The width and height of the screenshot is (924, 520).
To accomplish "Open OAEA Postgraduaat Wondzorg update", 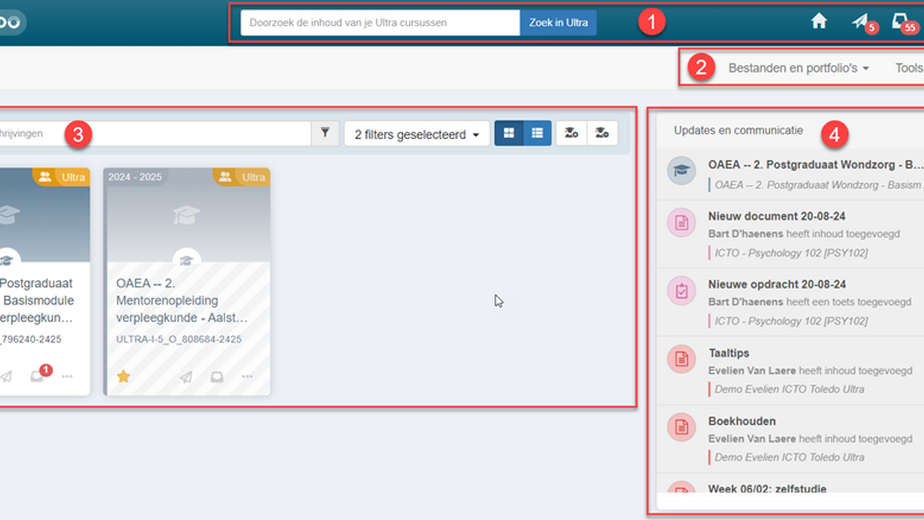I will [x=816, y=165].
